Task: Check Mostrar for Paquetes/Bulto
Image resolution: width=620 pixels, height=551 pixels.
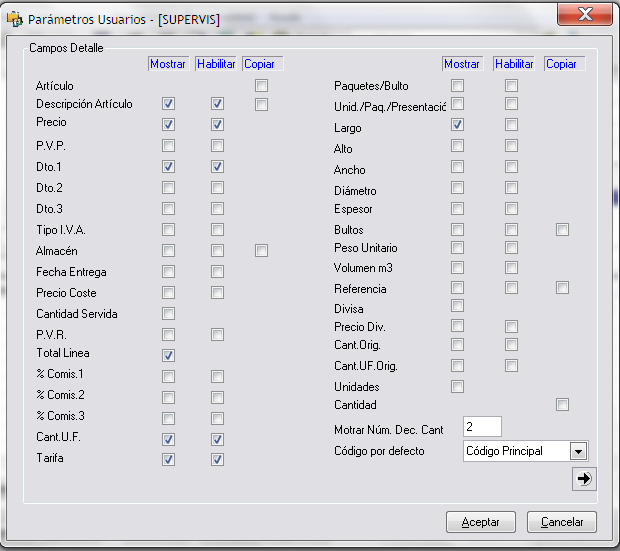Action: (x=457, y=86)
